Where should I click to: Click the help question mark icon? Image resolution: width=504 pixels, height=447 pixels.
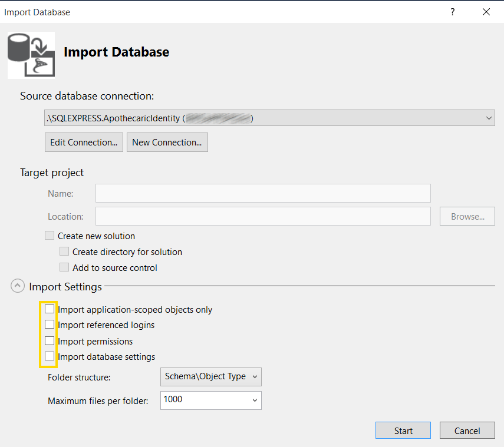(452, 12)
